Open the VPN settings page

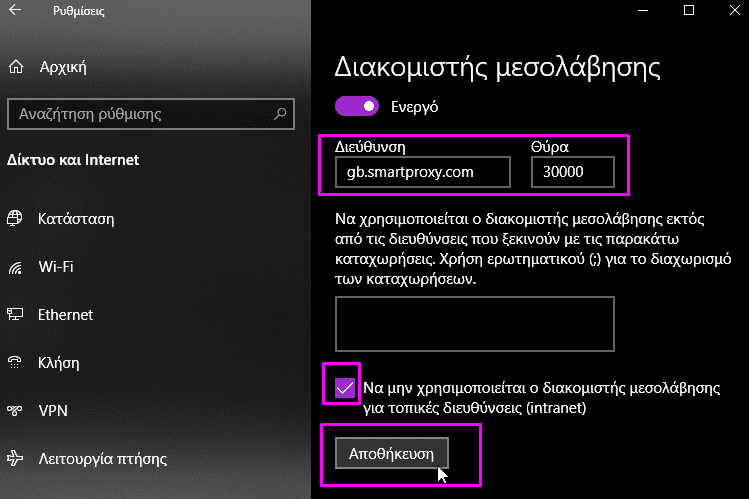tap(53, 411)
